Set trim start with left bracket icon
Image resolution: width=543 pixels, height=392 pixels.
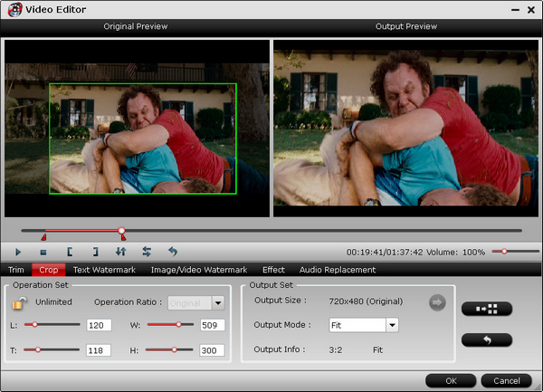(70, 252)
